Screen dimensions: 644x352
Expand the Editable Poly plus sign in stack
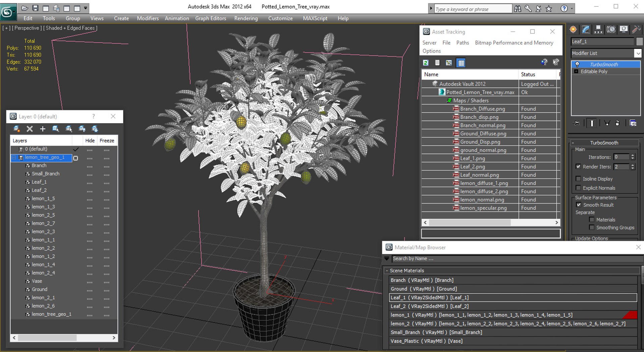click(x=576, y=71)
